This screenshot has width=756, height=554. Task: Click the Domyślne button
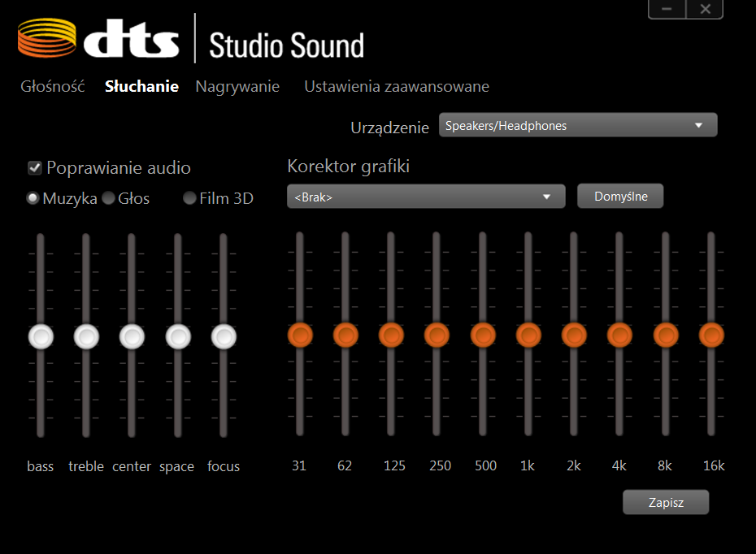point(620,196)
